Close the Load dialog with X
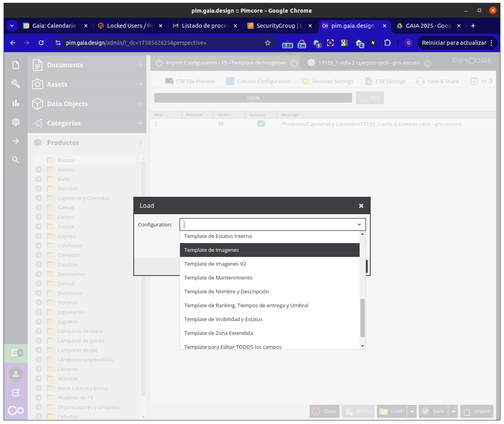This screenshot has height=424, width=504. [361, 206]
